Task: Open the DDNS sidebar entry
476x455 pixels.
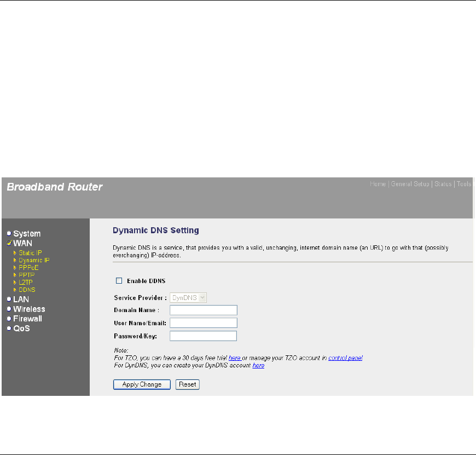Action: [x=27, y=290]
